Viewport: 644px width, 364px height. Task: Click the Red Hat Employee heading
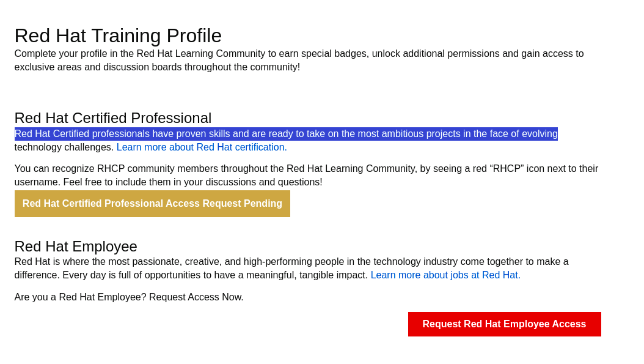76,246
